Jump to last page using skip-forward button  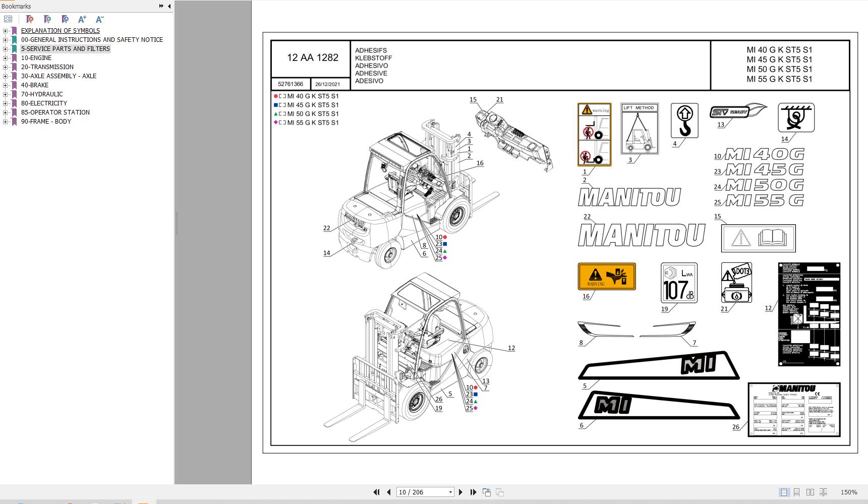tap(473, 491)
